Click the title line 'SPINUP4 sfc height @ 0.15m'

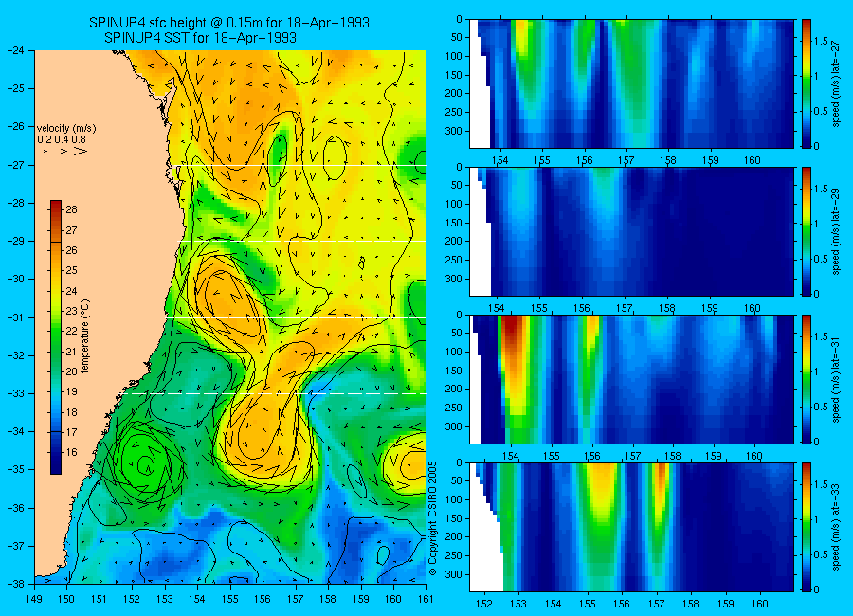(x=229, y=23)
